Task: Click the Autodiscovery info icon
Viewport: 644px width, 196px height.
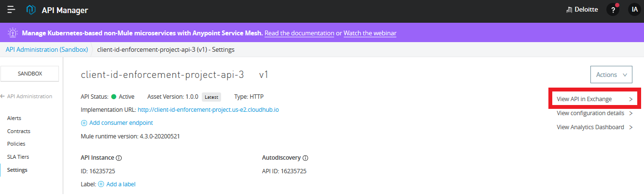Action: coord(306,158)
